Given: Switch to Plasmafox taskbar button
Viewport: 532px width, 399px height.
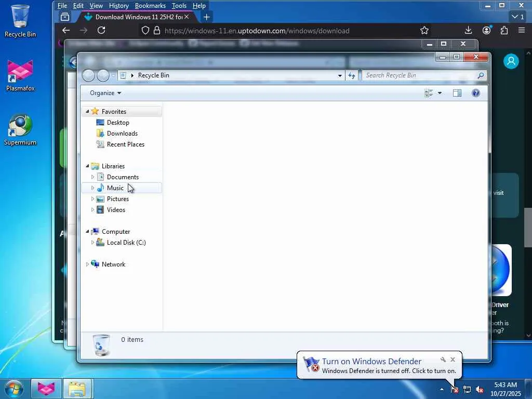Looking at the screenshot, I should pyautogui.click(x=46, y=389).
